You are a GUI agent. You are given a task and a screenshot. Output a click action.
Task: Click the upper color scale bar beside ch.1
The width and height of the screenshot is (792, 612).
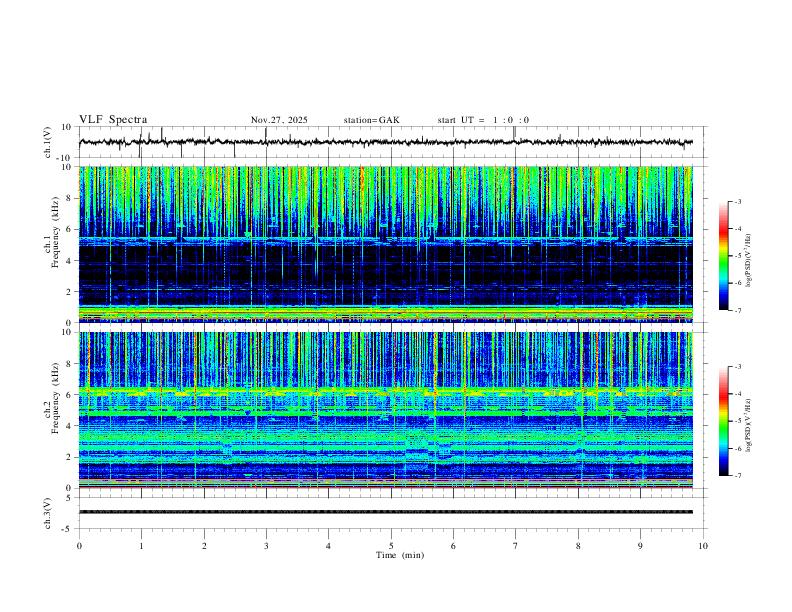pos(724,256)
